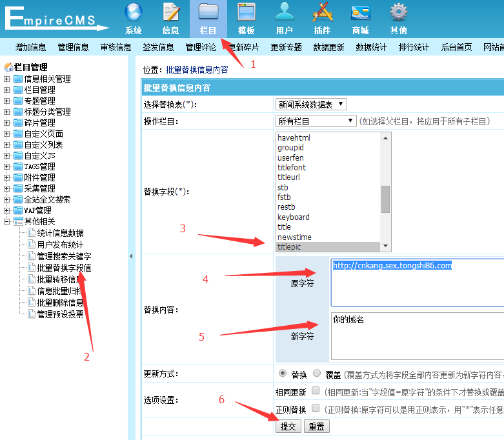Click into the 原字符 text area
The image size is (504, 440).
tap(418, 283)
